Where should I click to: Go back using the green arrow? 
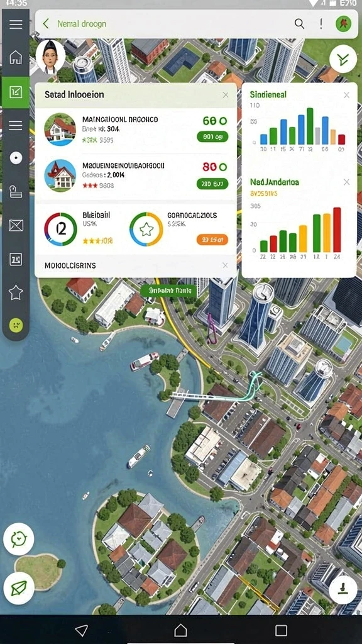pyautogui.click(x=45, y=24)
